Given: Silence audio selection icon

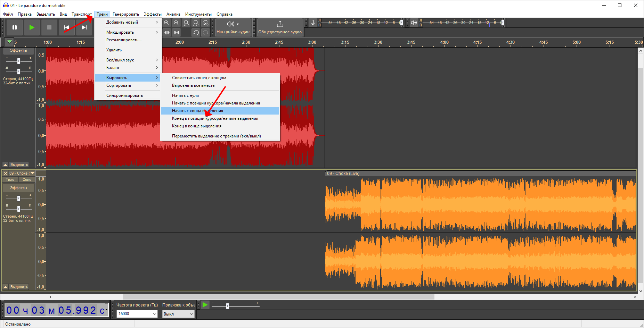Looking at the screenshot, I should pyautogui.click(x=177, y=33).
